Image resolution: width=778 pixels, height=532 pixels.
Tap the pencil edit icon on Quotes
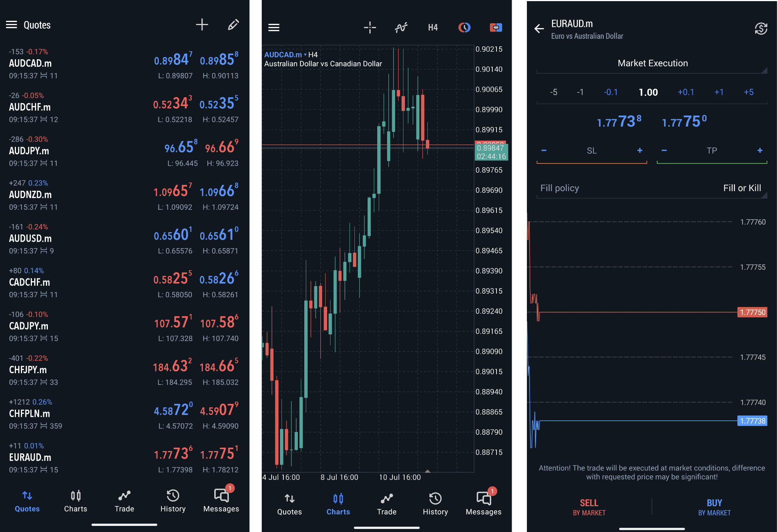pyautogui.click(x=233, y=25)
